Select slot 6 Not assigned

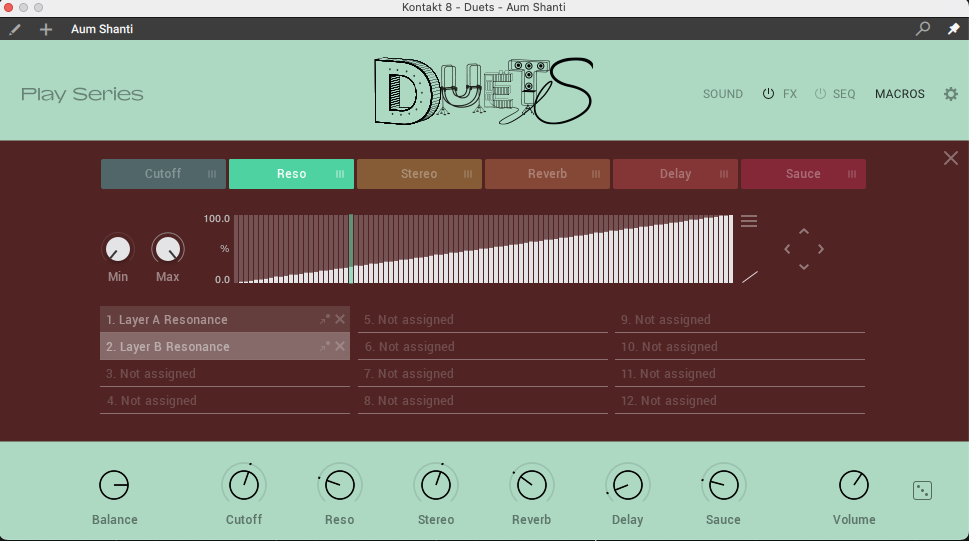[483, 347]
